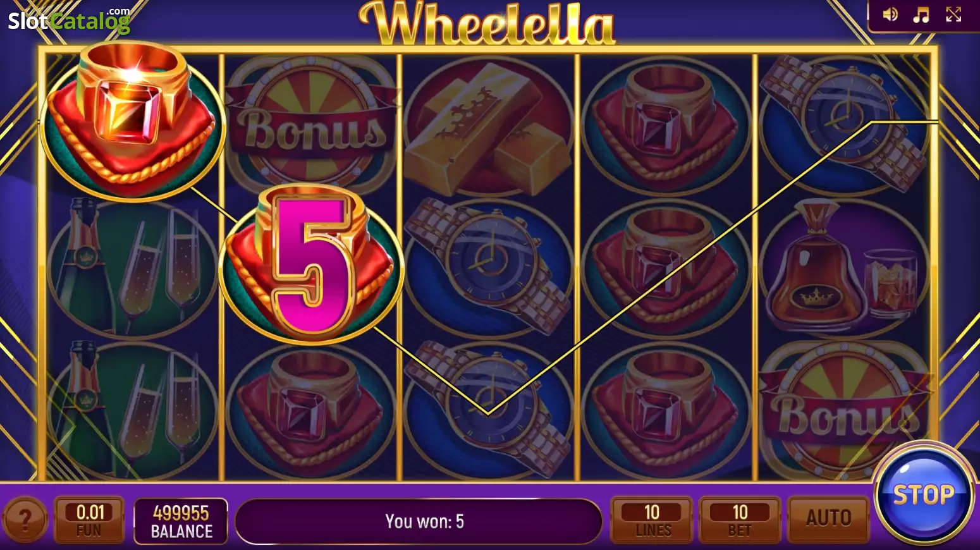The width and height of the screenshot is (980, 550).
Task: Open the 0.01 FUN coin value selector
Action: [89, 520]
